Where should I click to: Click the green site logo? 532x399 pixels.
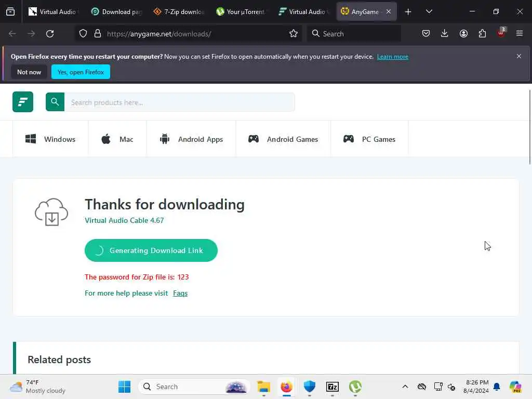click(x=23, y=102)
